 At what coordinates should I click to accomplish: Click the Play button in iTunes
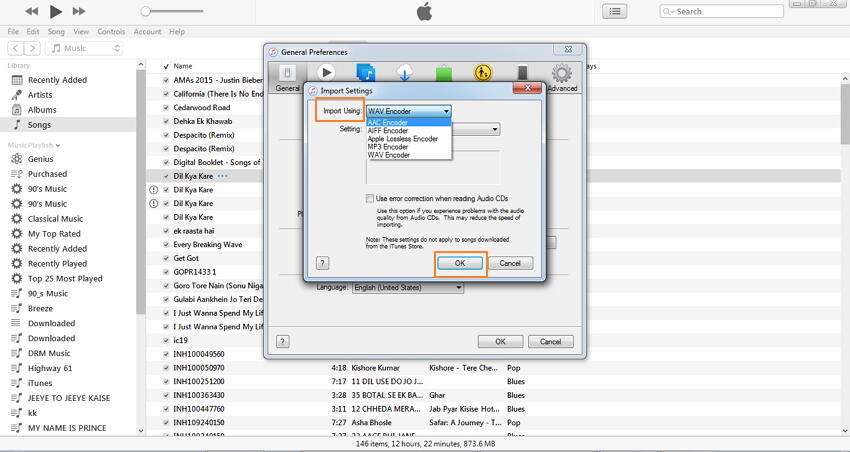[x=55, y=11]
